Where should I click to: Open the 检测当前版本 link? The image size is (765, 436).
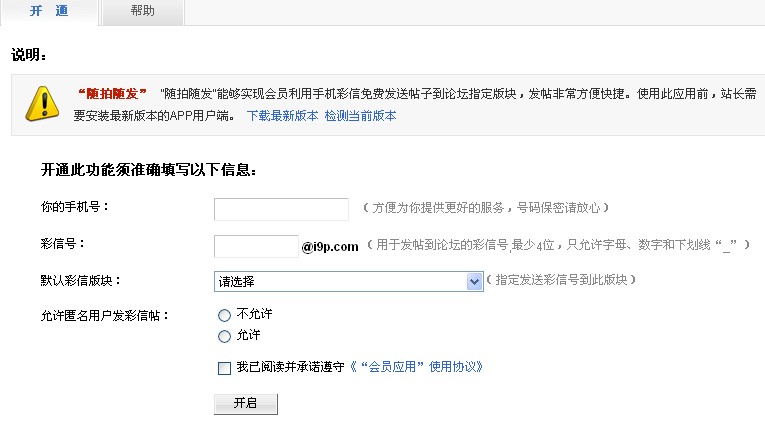pos(360,116)
